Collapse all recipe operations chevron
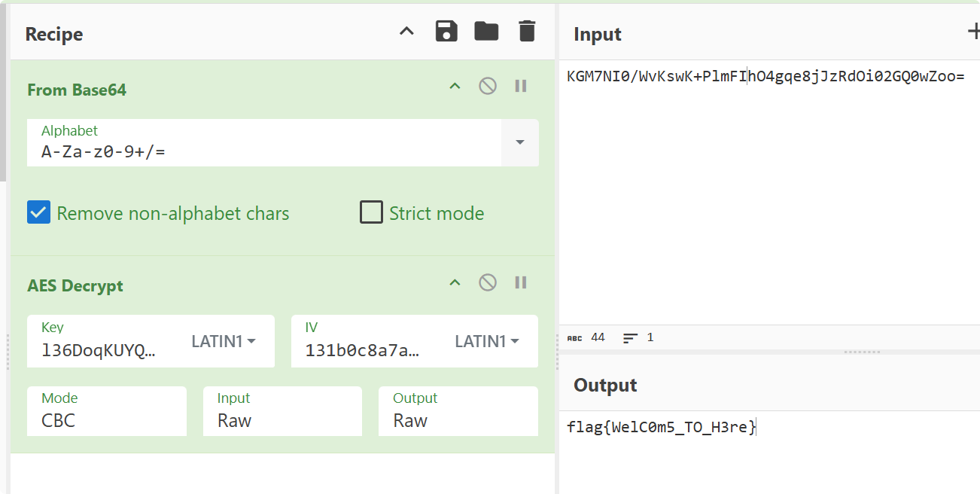 click(x=406, y=32)
